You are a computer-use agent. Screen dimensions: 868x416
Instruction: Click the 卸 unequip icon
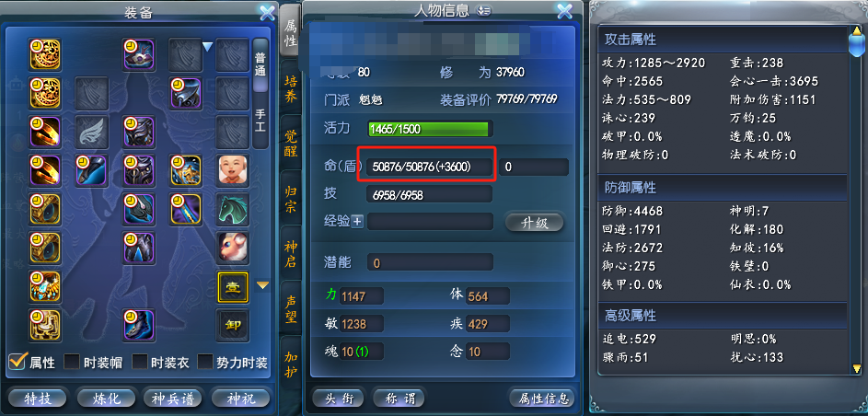(233, 325)
